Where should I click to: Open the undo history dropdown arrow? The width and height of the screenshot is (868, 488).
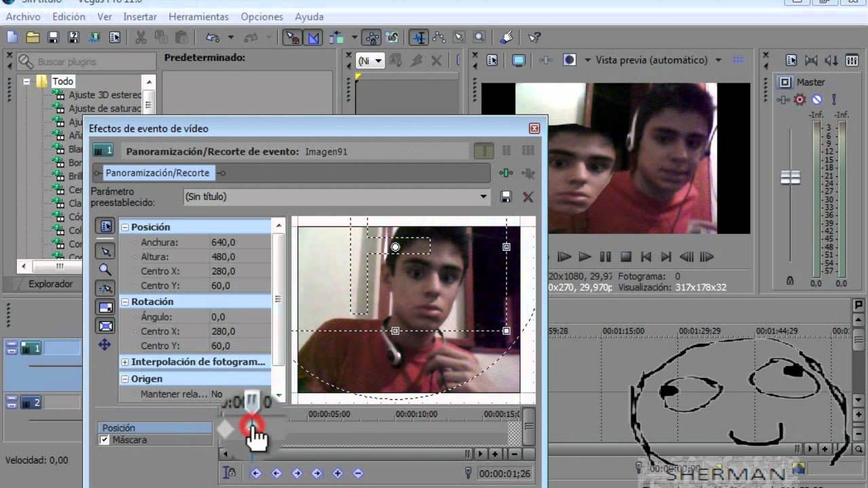pos(231,38)
